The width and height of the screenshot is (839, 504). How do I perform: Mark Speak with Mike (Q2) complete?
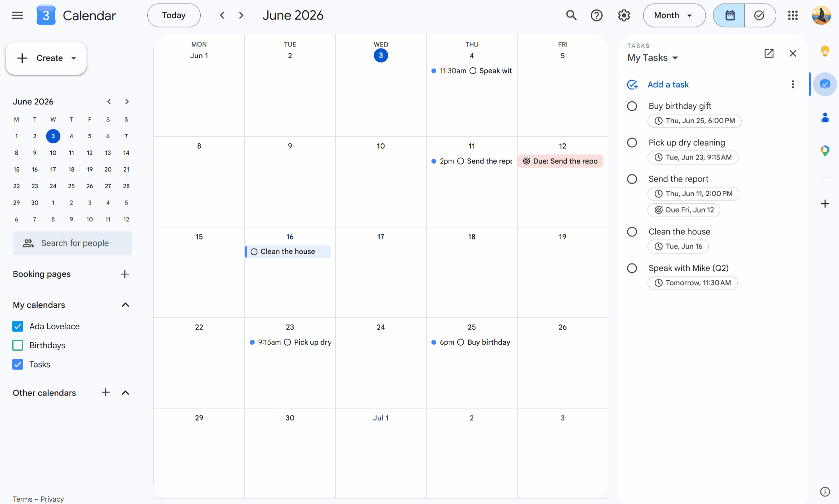coord(632,268)
